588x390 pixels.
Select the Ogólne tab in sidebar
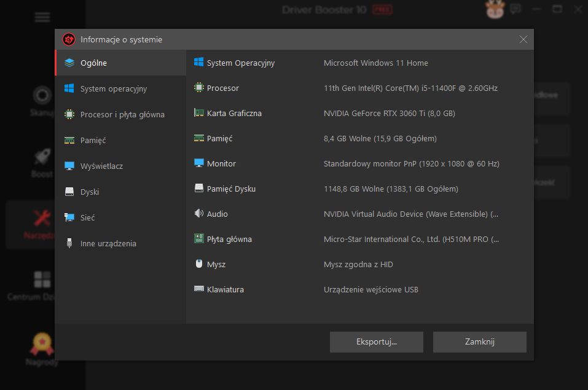(120, 63)
